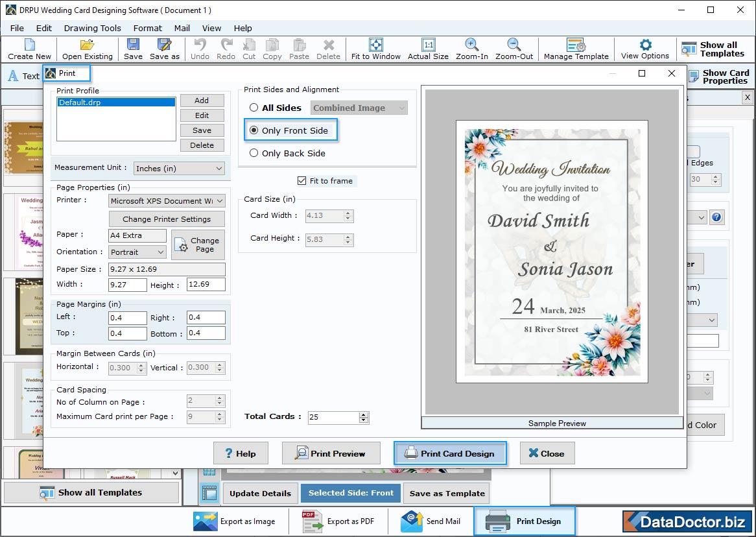The image size is (756, 537).
Task: Click the Actual Size 1:1 icon
Action: click(428, 44)
